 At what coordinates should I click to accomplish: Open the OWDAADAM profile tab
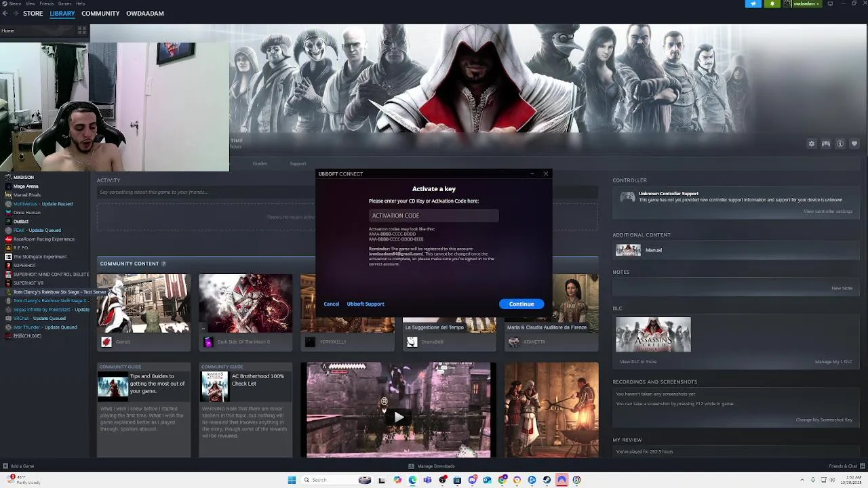point(145,14)
